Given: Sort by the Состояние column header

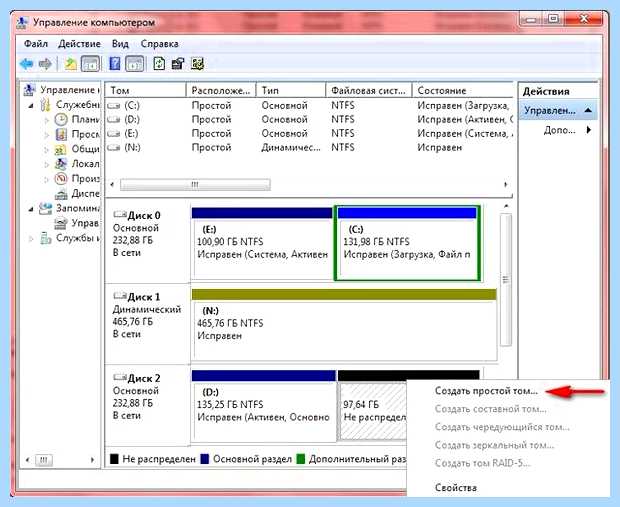Looking at the screenshot, I should [x=463, y=90].
